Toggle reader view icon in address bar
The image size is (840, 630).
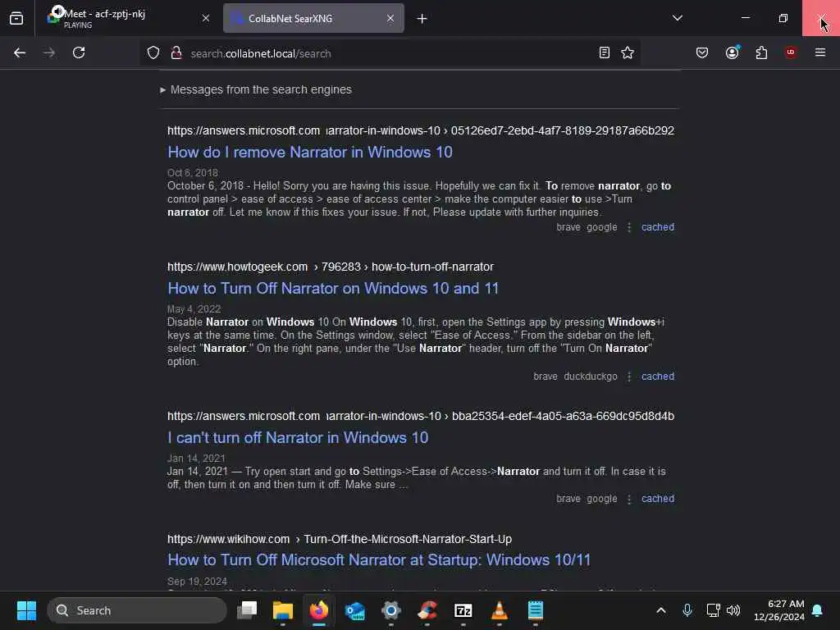pos(605,52)
